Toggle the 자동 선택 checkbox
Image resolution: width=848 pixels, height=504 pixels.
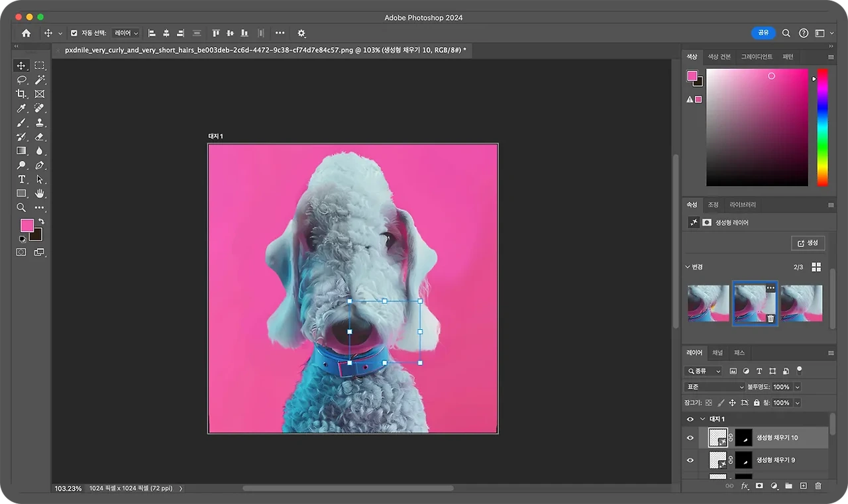click(74, 33)
